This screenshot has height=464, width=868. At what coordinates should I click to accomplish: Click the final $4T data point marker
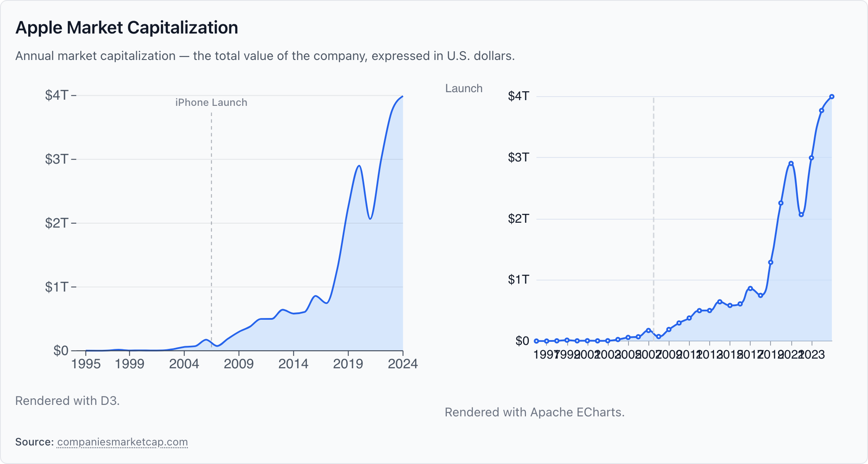pyautogui.click(x=831, y=97)
